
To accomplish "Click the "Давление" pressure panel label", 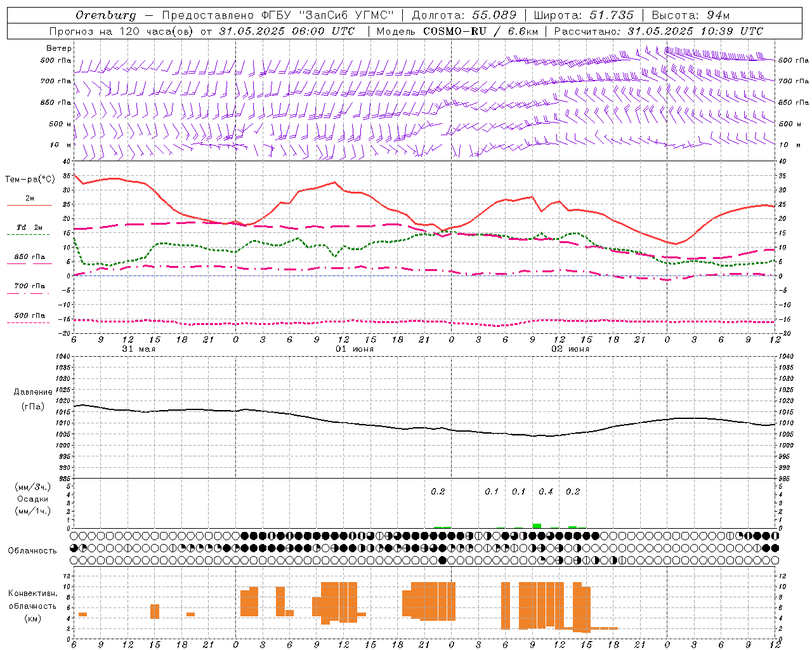I will click(x=33, y=392).
